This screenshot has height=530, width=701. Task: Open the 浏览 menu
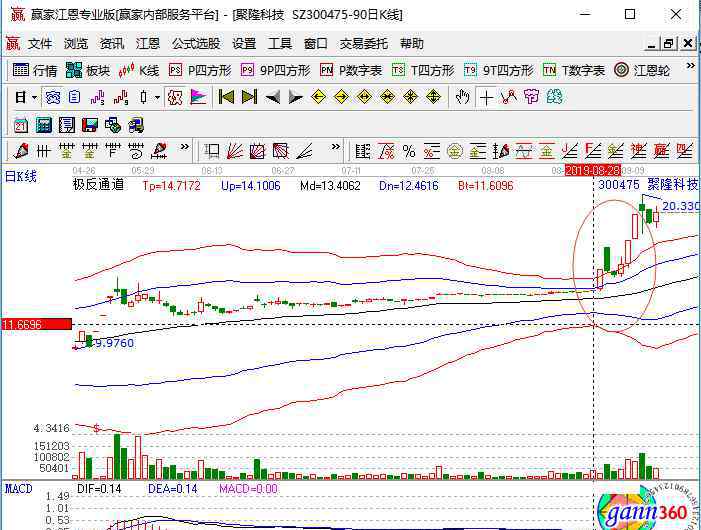(x=76, y=44)
